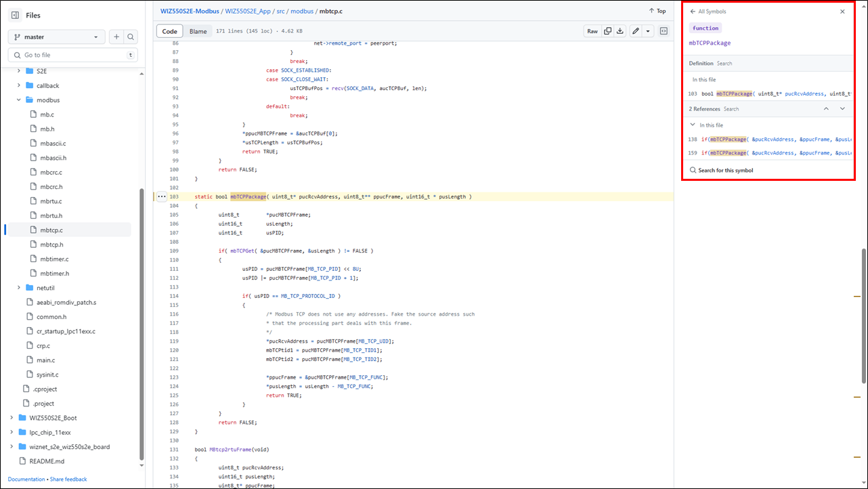Viewport: 868px width, 489px height.
Task: Collapse 'In this file' references list
Action: point(693,125)
